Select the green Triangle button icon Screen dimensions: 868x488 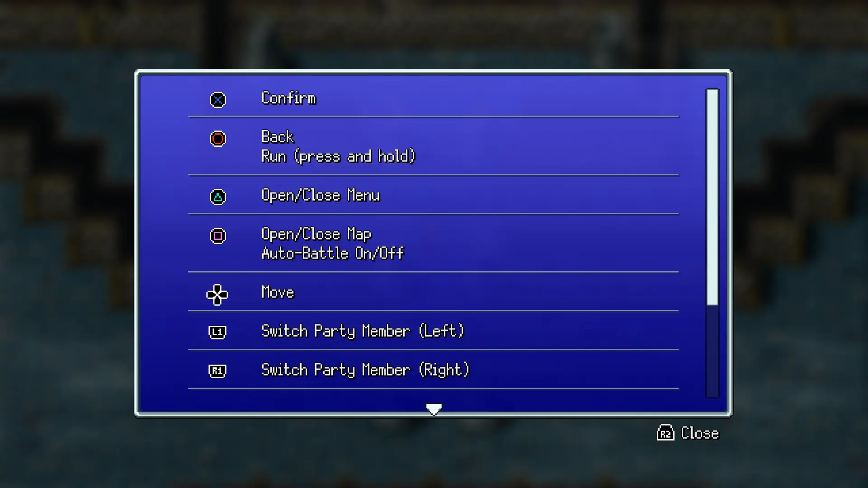pyautogui.click(x=217, y=197)
